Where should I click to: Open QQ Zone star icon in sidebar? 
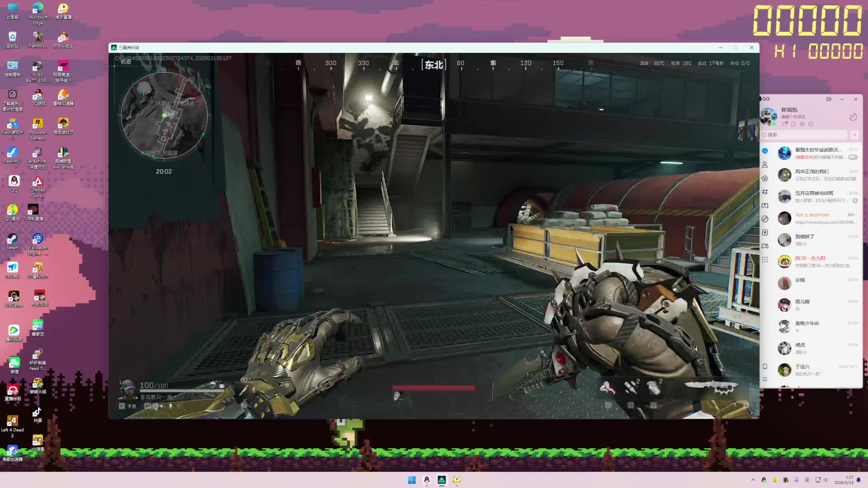(765, 178)
